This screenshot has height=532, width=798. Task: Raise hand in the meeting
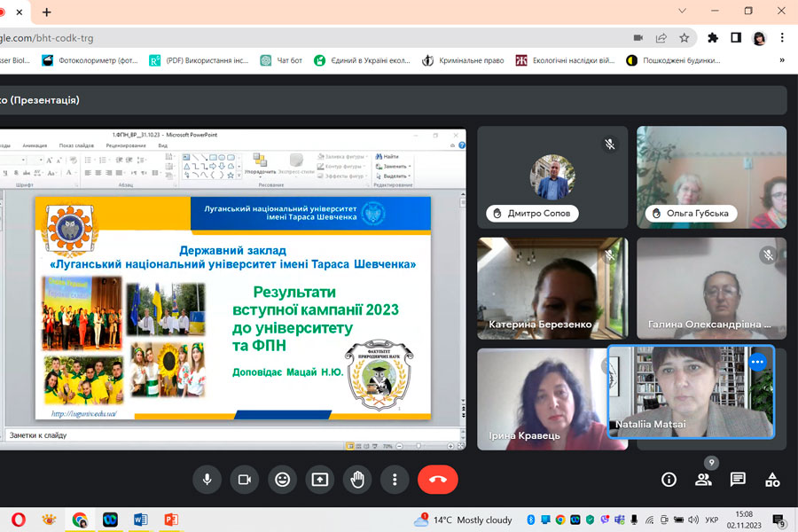coord(357,480)
